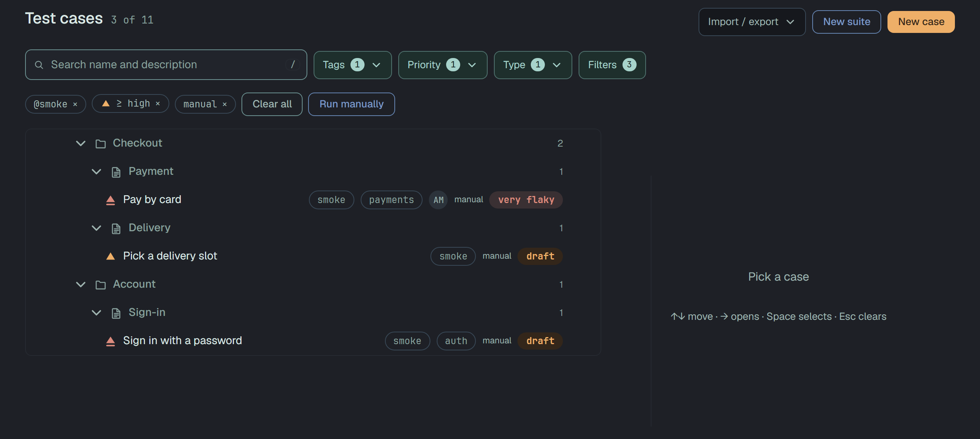Open the Pay by card test case
The width and height of the screenshot is (980, 439).
(152, 200)
